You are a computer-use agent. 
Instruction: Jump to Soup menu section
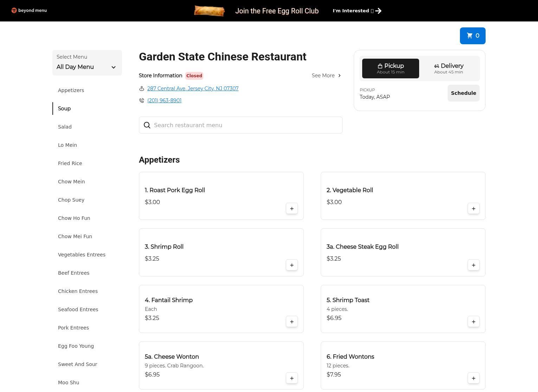64,109
